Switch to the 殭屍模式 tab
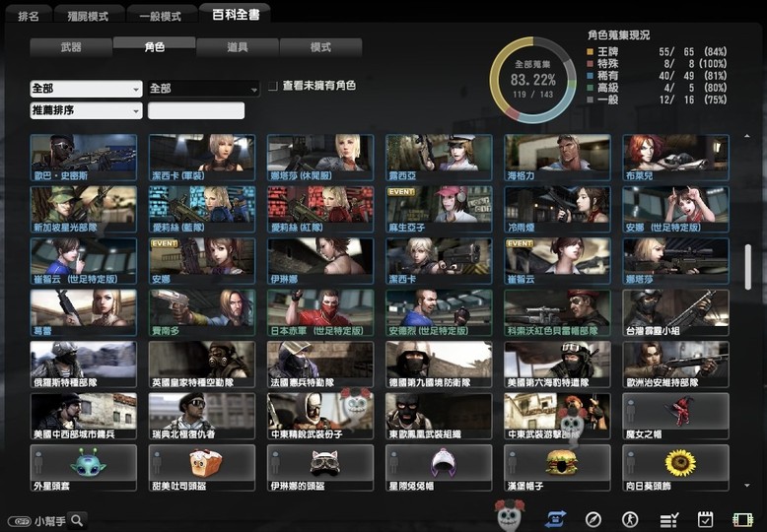This screenshot has width=767, height=532. 90,17
